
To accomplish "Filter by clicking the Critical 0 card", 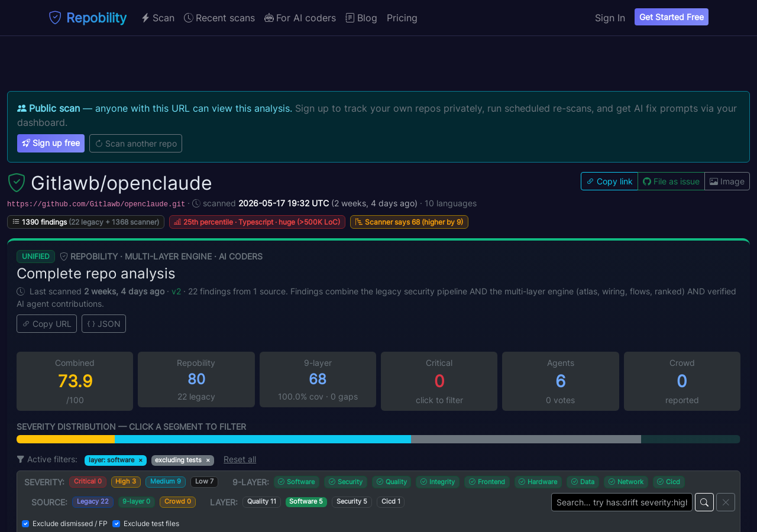I will coord(439,381).
